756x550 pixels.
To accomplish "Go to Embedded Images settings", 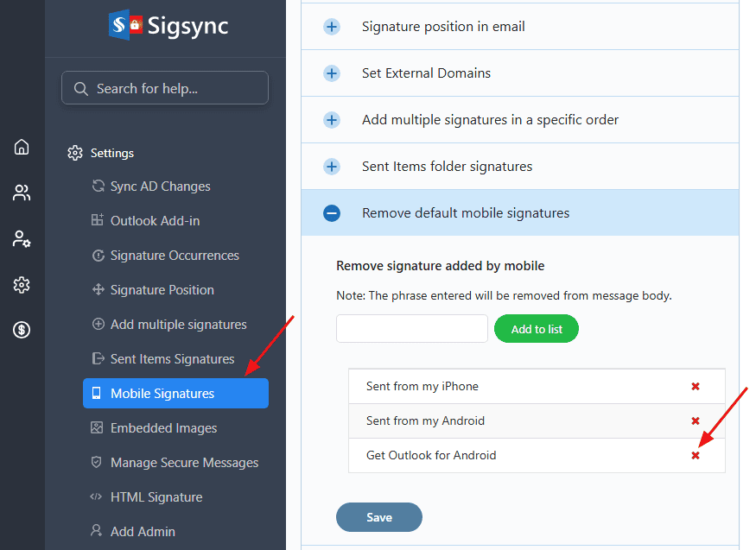I will point(163,428).
